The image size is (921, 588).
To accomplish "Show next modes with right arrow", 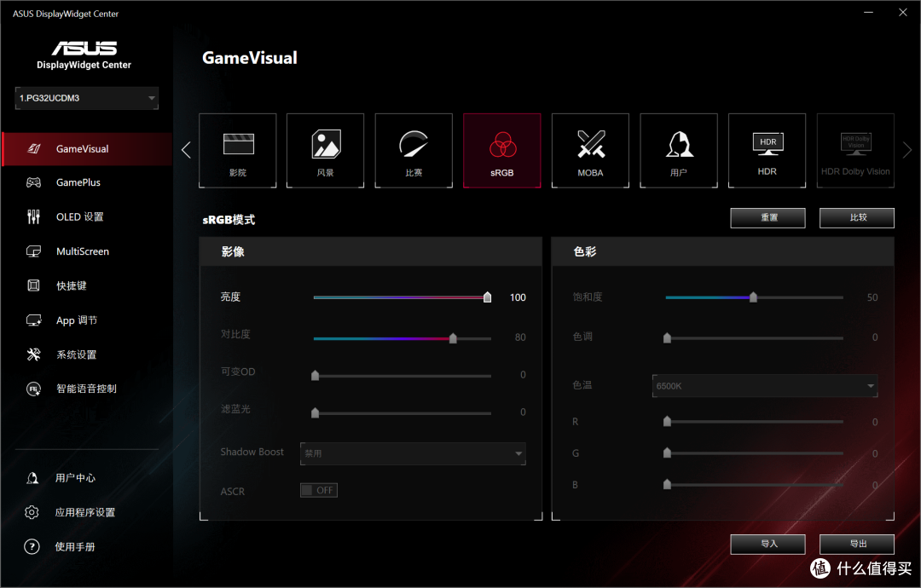I will point(907,150).
